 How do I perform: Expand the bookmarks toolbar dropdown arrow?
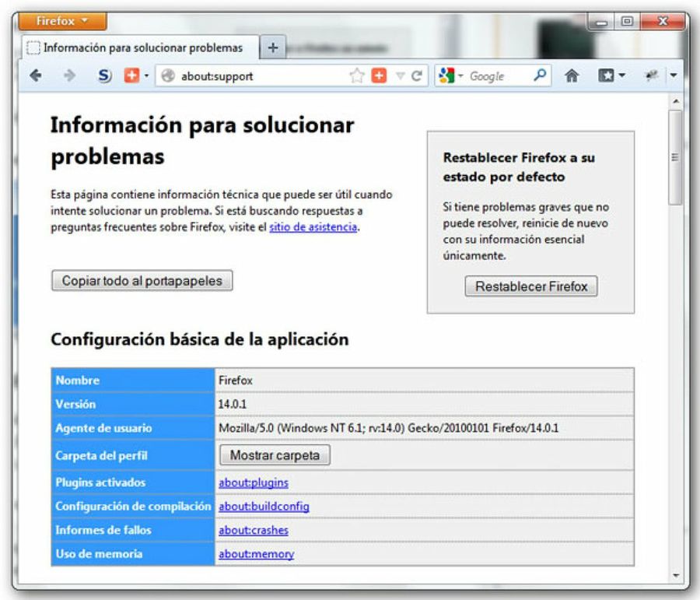(x=621, y=75)
